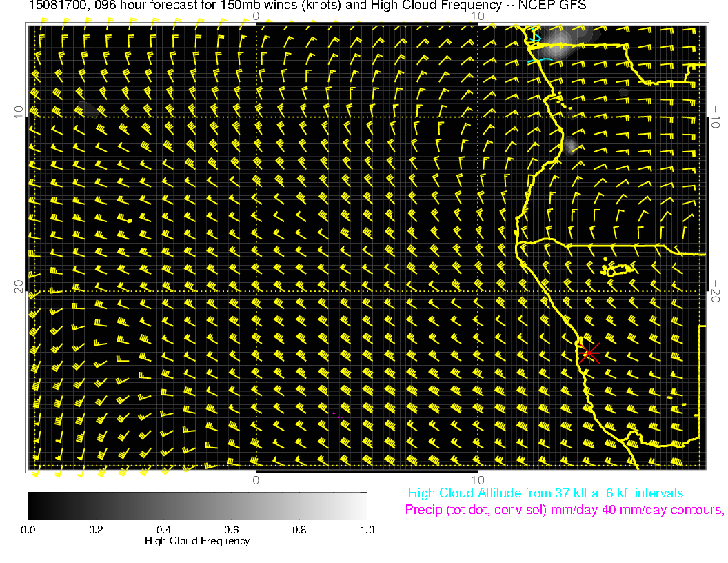The width and height of the screenshot is (728, 563).
Task: Click the magenta Precip legend text
Action: click(x=563, y=511)
